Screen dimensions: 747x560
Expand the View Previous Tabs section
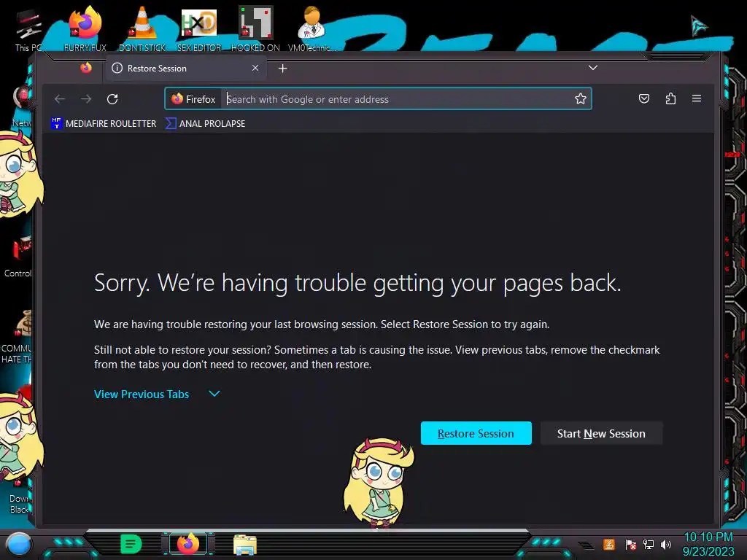[142, 394]
